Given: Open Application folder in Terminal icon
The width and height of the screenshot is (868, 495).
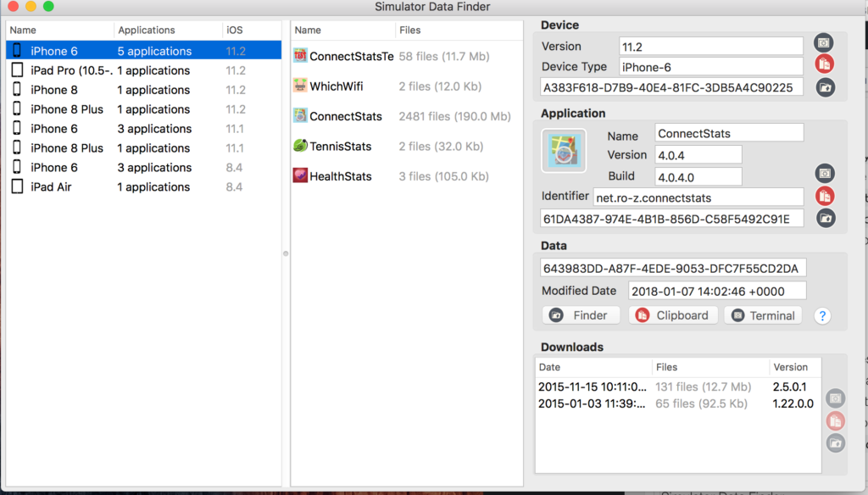Looking at the screenshot, I should click(824, 174).
